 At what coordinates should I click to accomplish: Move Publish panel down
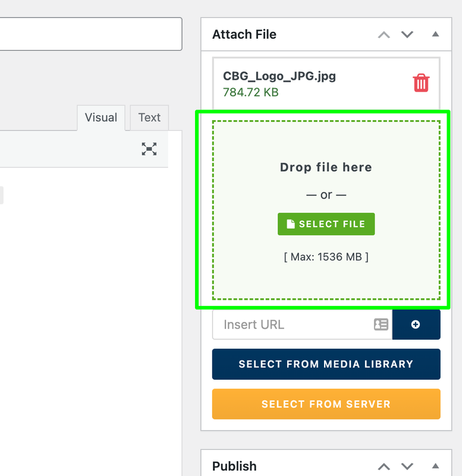[x=407, y=466]
